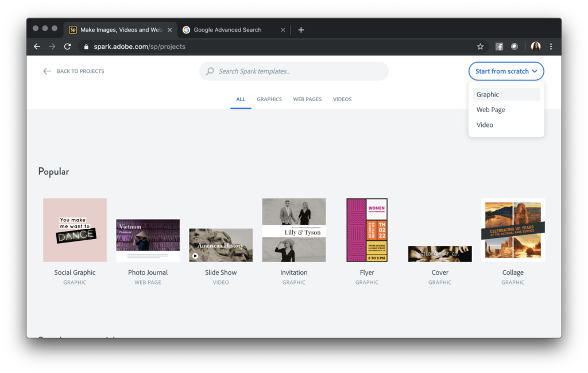Click the bookmark star in the address bar
The height and width of the screenshot is (373, 588).
coord(482,47)
